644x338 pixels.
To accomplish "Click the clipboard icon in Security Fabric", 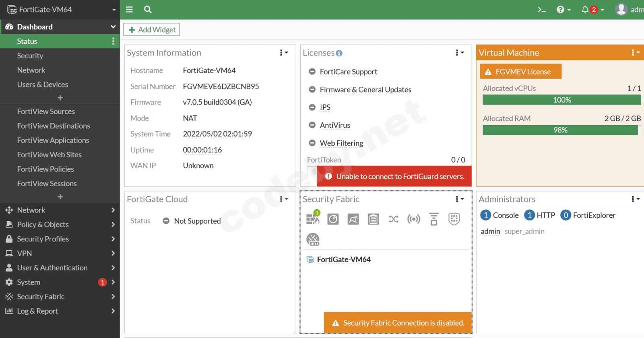I will click(x=373, y=219).
